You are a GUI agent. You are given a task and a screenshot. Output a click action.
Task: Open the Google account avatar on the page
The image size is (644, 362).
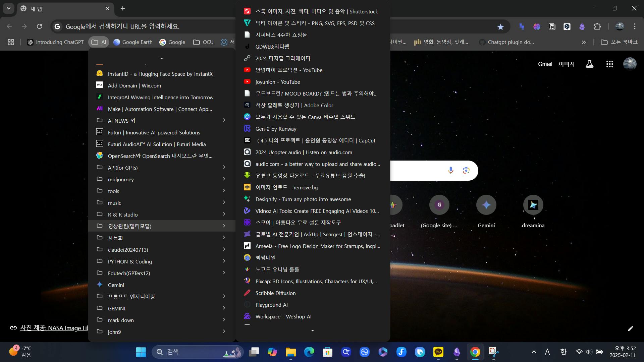[630, 64]
